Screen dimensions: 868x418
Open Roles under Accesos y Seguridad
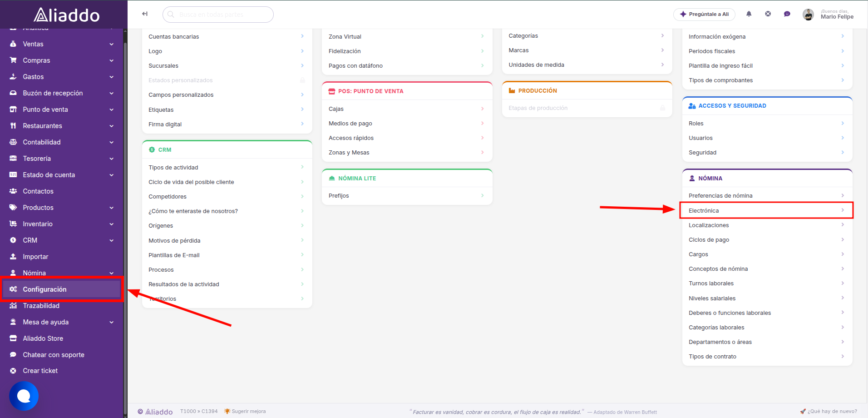(x=767, y=124)
